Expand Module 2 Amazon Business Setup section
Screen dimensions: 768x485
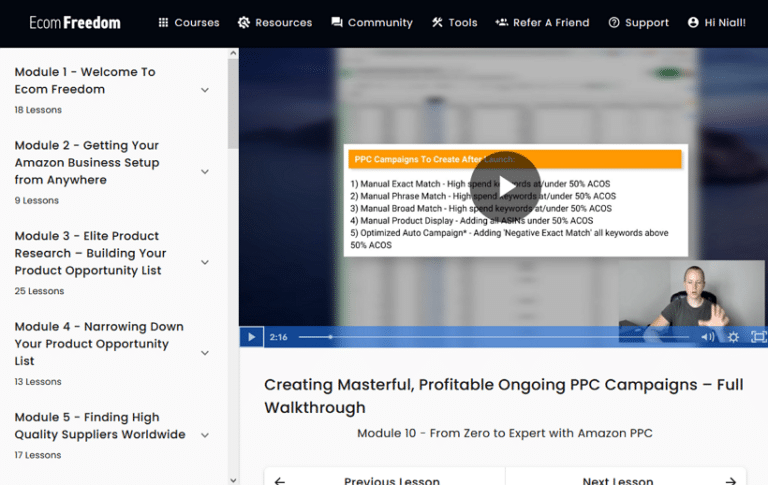tap(205, 172)
